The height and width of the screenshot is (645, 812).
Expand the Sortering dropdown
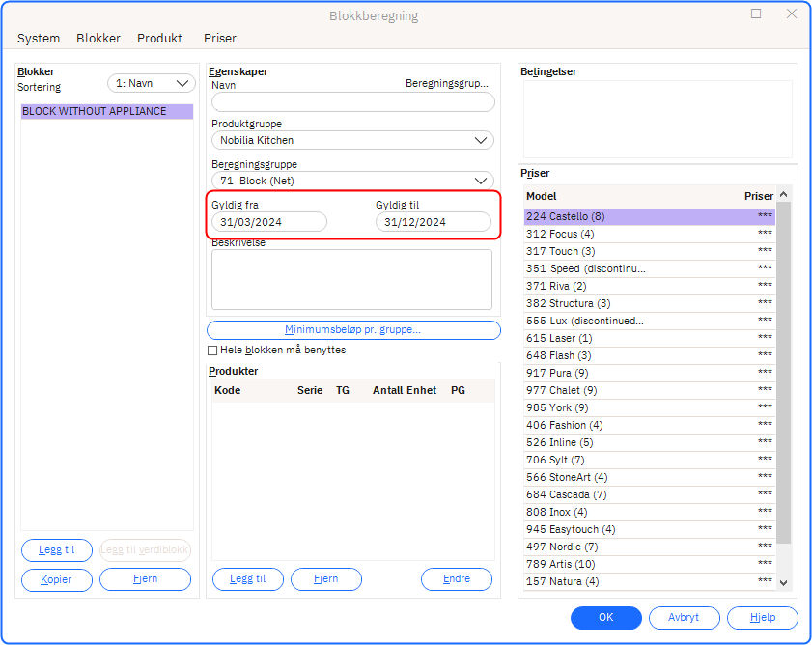(x=151, y=83)
